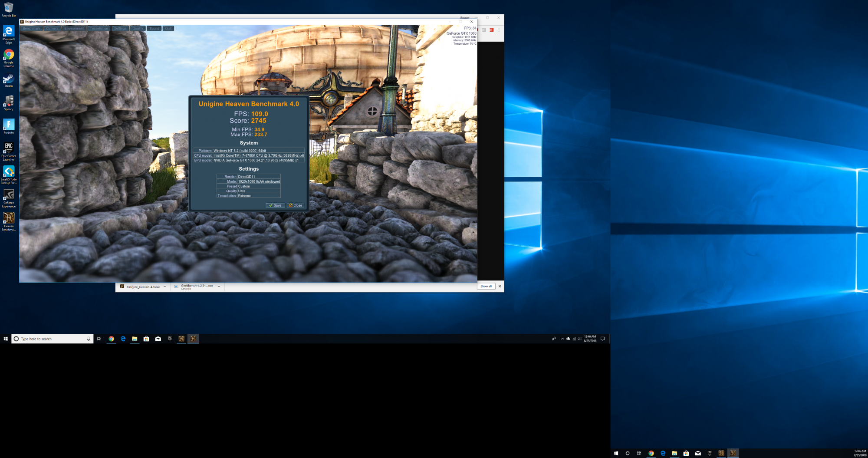Screen dimensions: 868x458
Task: Expand options arrow for Geekbench download
Action: click(219, 287)
